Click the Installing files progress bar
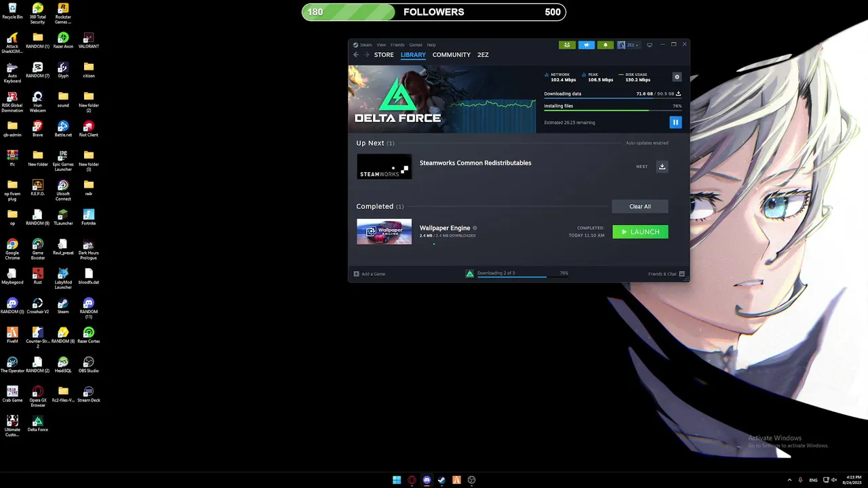The width and height of the screenshot is (868, 488). 612,110
